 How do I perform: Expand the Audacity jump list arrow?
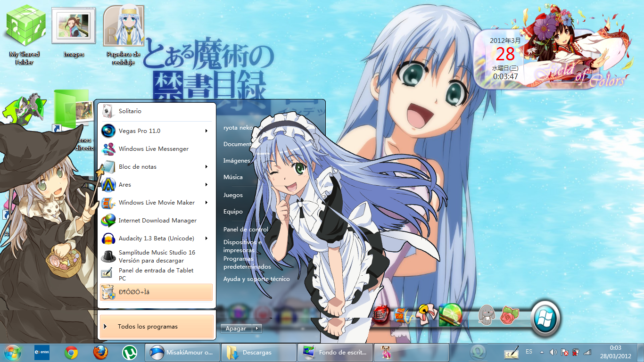tap(206, 239)
